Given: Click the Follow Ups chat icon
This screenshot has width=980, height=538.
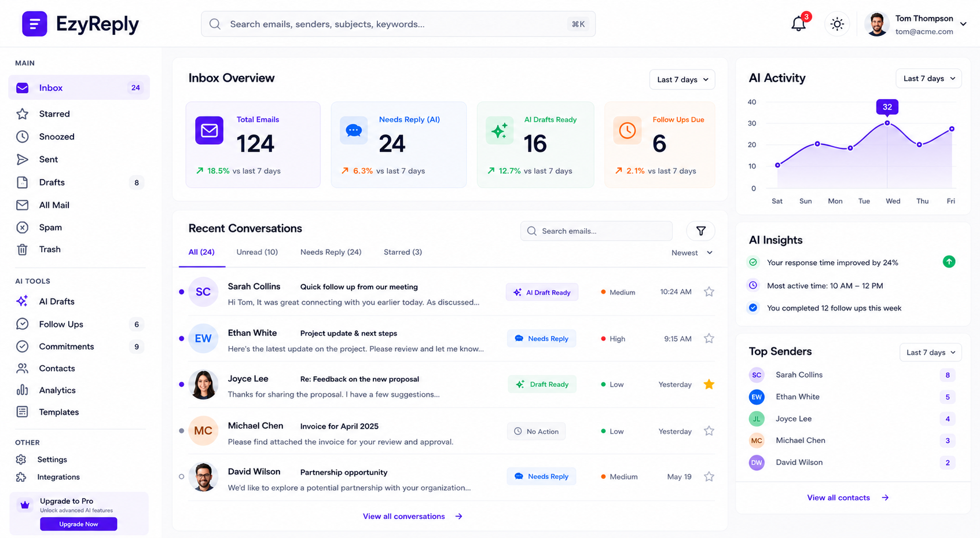Looking at the screenshot, I should coord(22,324).
